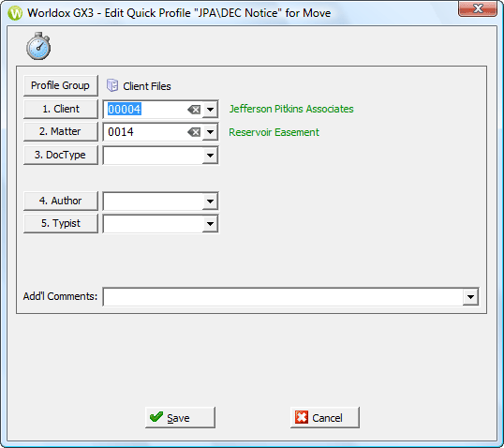Viewport: 504px width, 448px height.
Task: Open the Client field dropdown list
Action: tap(210, 110)
